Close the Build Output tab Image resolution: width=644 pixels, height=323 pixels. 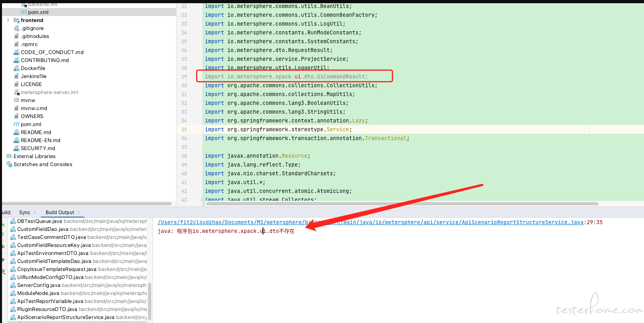pos(78,213)
